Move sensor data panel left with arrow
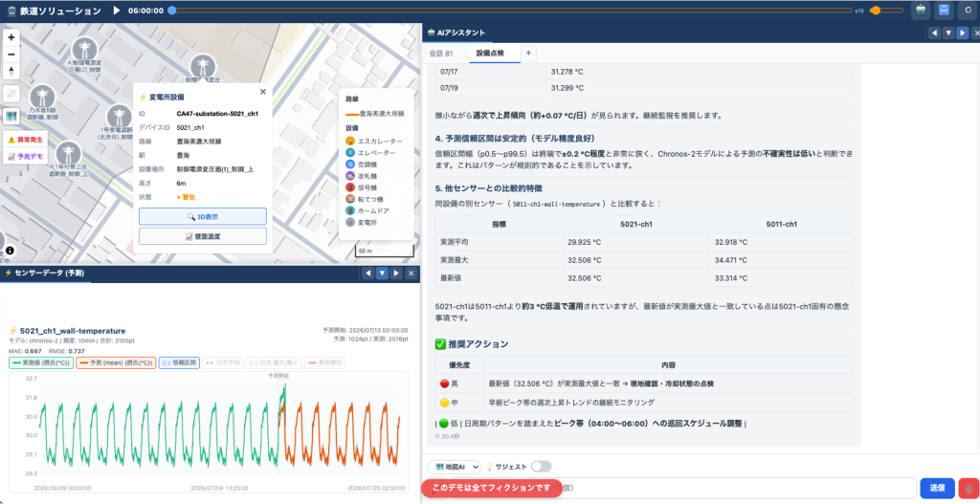The image size is (980, 504). coord(368,274)
